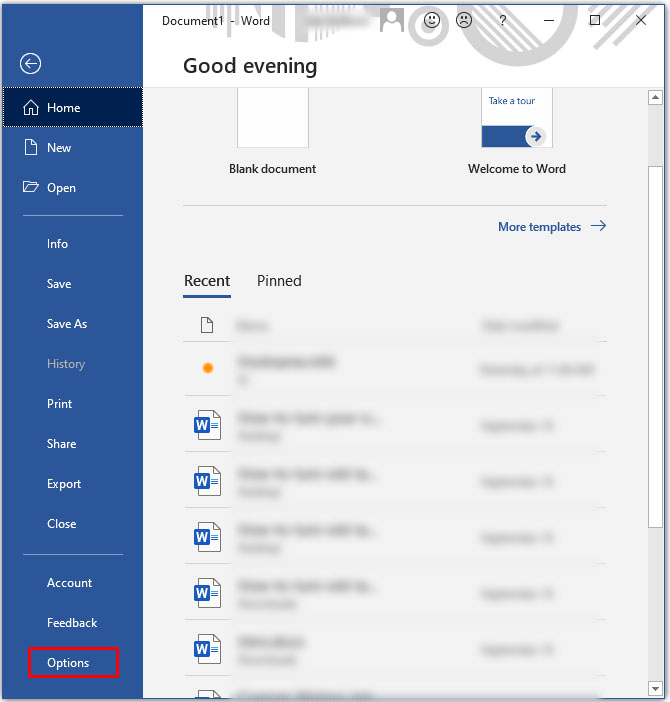Create a Blank document from thumbnail
Screen dimensions: 670x702
(273, 118)
